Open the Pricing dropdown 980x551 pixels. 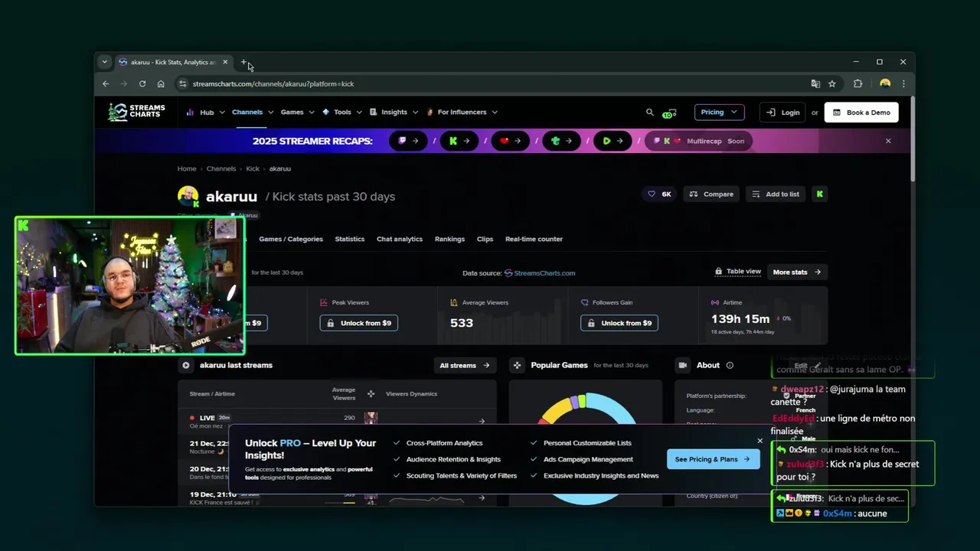(x=719, y=112)
